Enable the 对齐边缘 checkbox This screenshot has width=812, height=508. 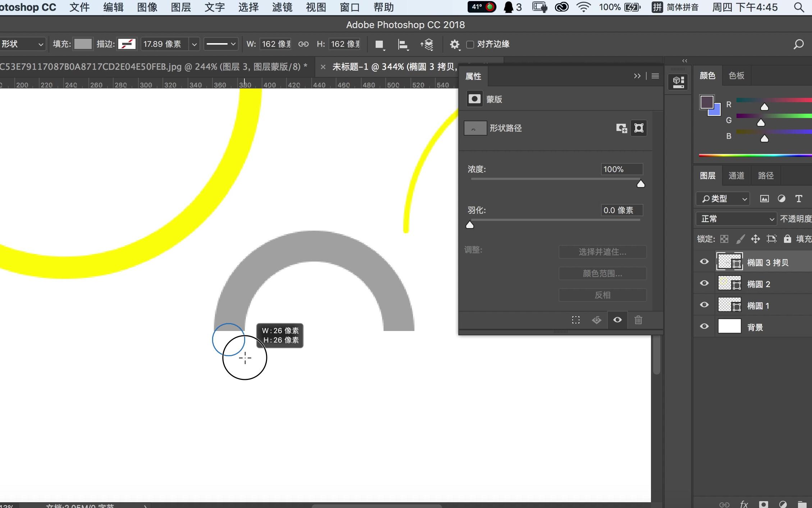(470, 44)
